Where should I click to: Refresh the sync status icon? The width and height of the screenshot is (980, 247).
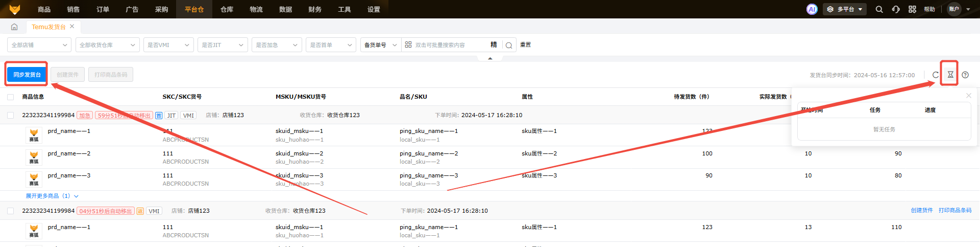coord(936,75)
